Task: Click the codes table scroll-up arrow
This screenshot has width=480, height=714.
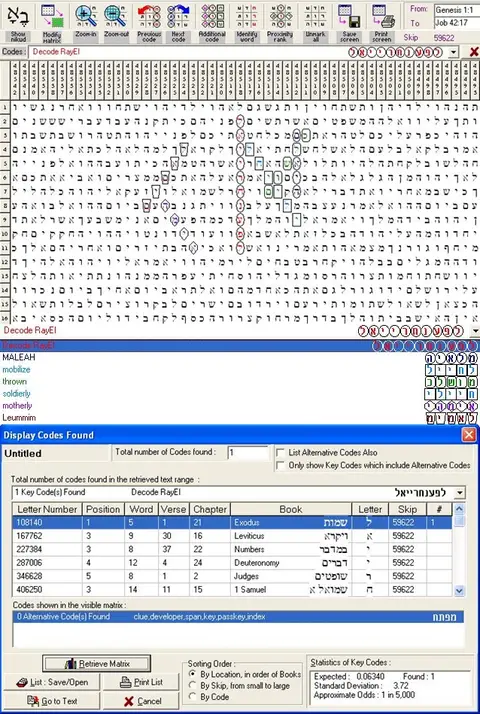Action: point(459,509)
